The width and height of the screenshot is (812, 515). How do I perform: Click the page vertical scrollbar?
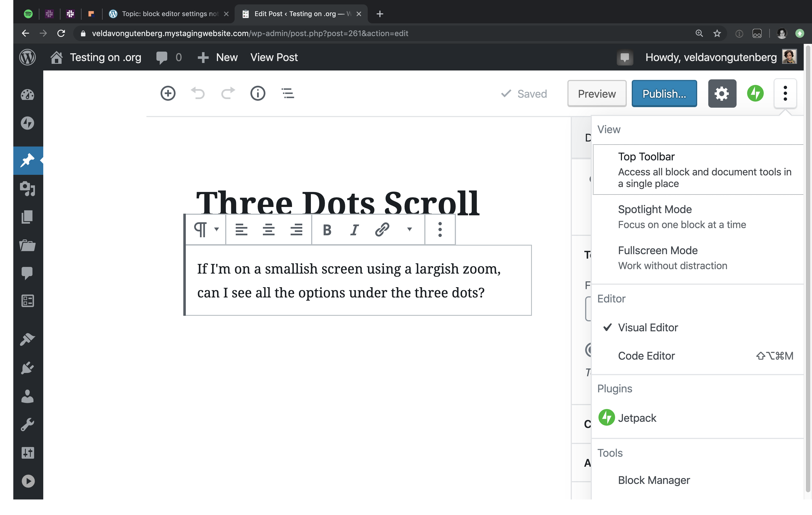click(808, 270)
